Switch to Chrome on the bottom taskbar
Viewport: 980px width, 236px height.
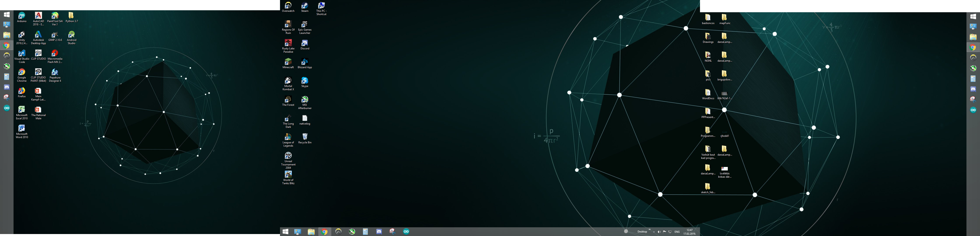tap(324, 231)
